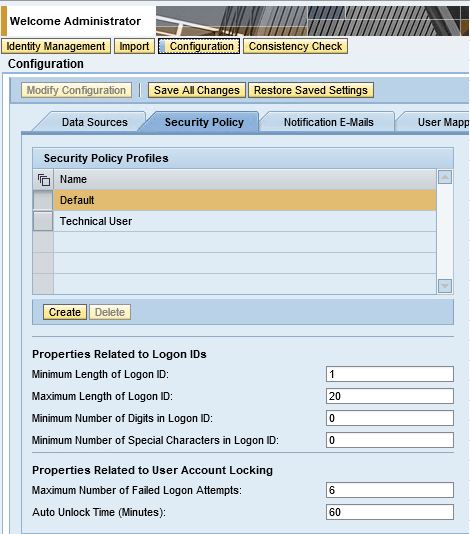Click the Minimum Length of Logon ID field

(390, 374)
